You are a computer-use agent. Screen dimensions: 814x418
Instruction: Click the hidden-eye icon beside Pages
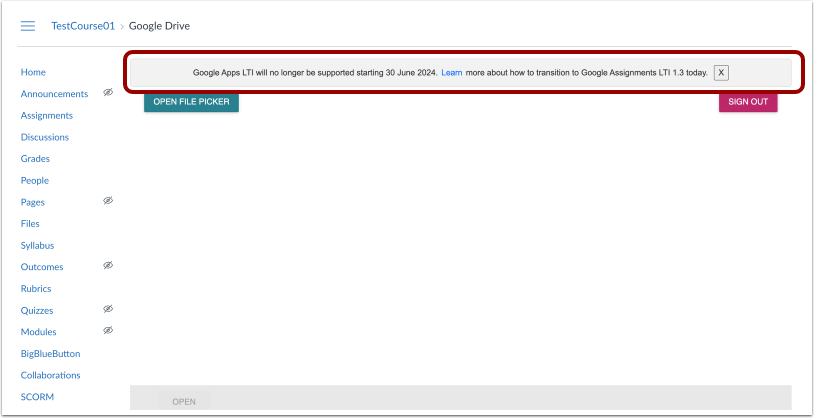108,200
